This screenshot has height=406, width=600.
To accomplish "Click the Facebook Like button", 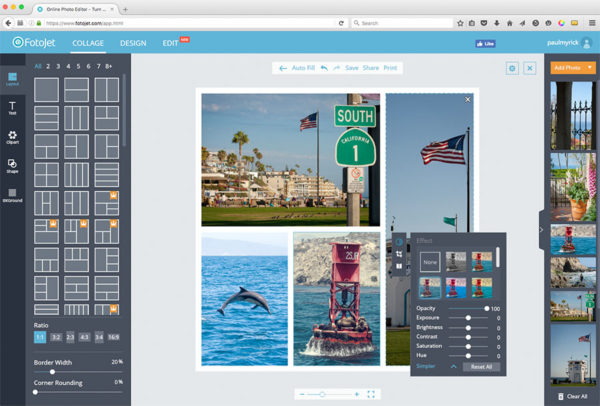I will [485, 44].
